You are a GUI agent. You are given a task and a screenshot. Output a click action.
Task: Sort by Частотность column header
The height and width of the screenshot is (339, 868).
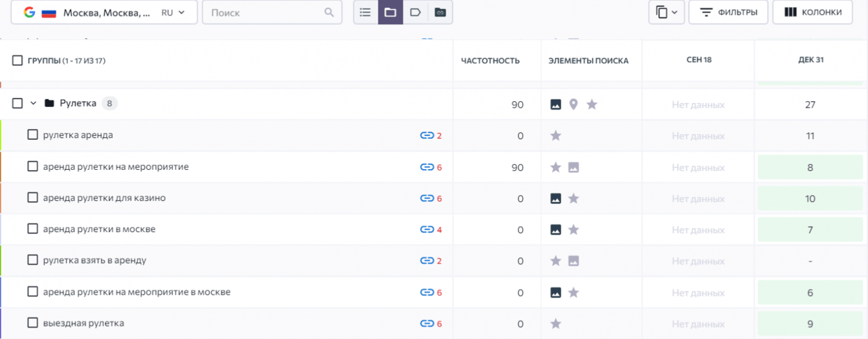click(490, 61)
